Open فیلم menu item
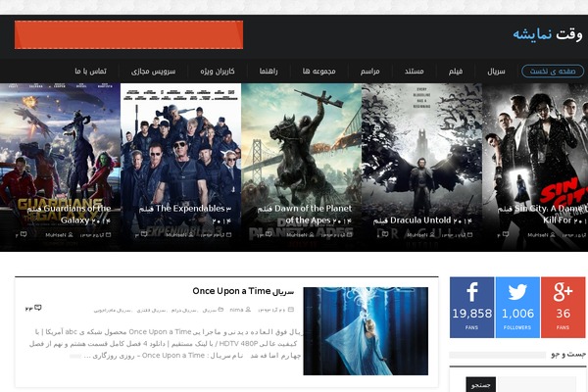Image resolution: width=588 pixels, height=392 pixels. click(x=456, y=71)
